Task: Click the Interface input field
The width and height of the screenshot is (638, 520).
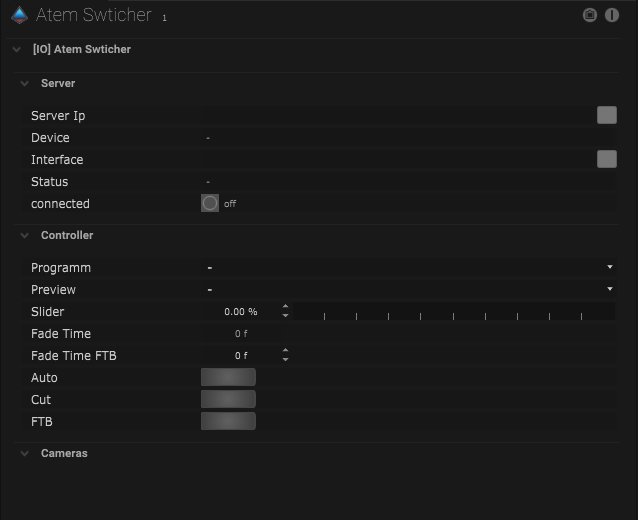Action: tap(398, 159)
